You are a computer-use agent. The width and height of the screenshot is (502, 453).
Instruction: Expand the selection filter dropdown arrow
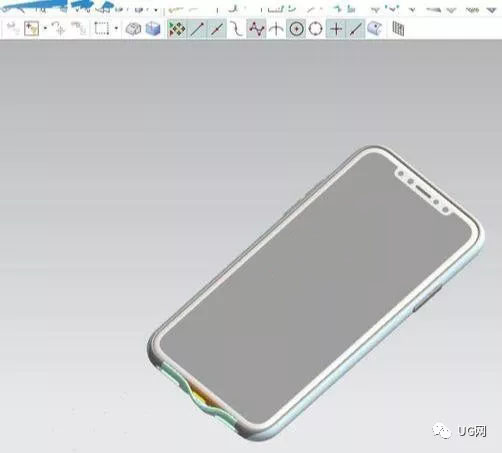(45, 29)
